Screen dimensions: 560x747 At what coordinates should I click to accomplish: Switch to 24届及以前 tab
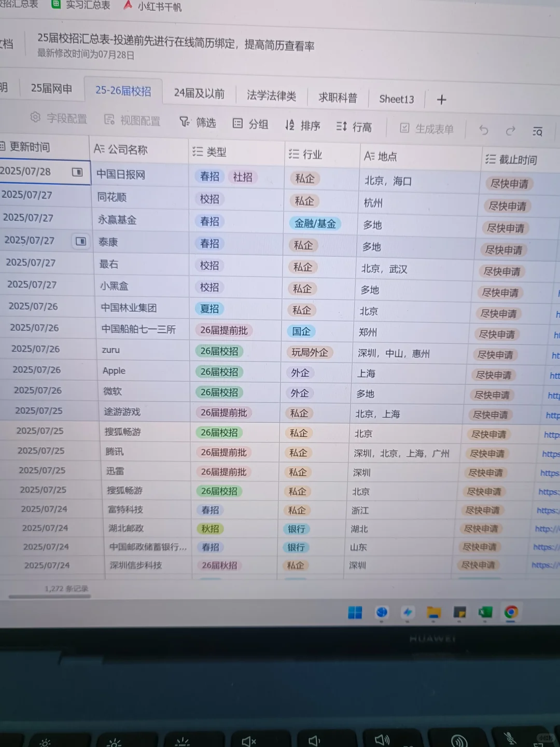[x=199, y=93]
